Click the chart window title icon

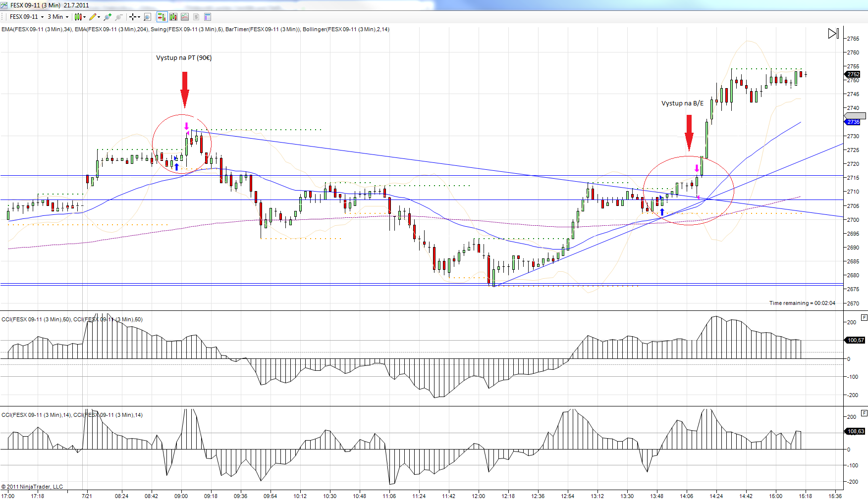[x=4, y=5]
